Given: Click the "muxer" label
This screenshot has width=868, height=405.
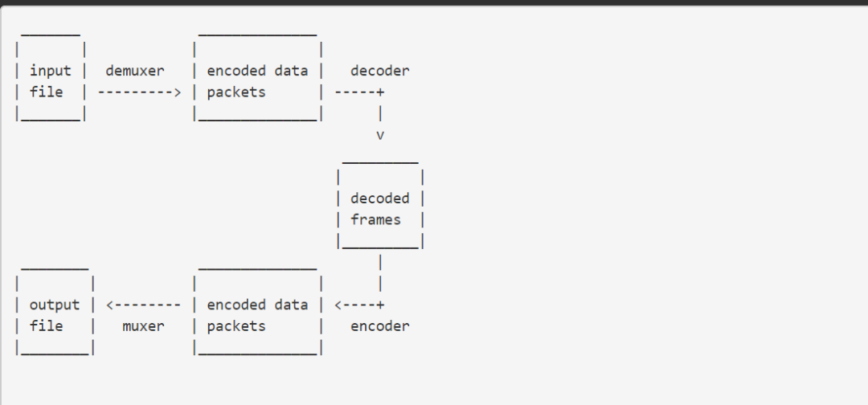Looking at the screenshot, I should [x=143, y=325].
